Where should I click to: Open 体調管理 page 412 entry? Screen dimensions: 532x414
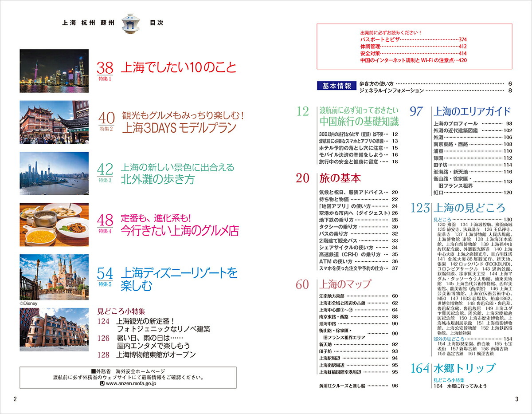[414, 46]
